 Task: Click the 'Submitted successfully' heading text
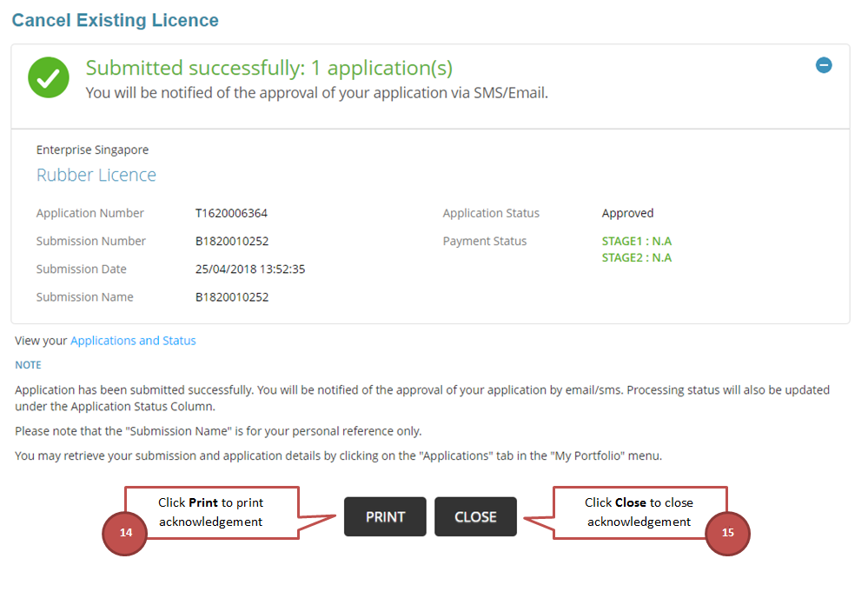[268, 68]
